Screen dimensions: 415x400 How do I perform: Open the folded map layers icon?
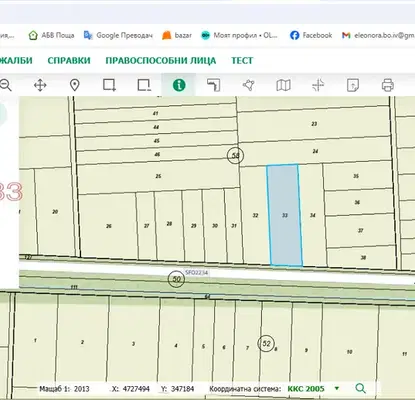tap(283, 85)
